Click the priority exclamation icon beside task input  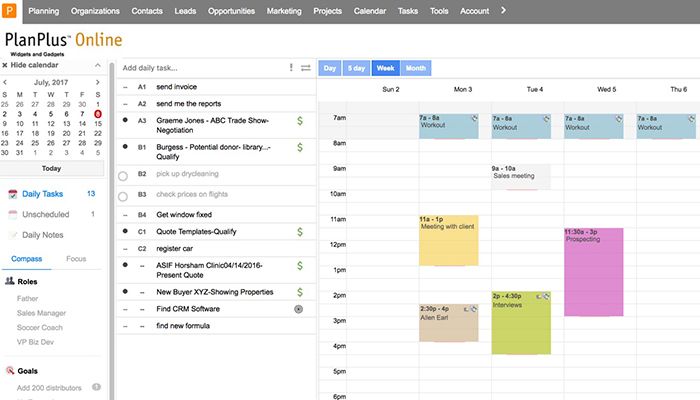click(291, 68)
